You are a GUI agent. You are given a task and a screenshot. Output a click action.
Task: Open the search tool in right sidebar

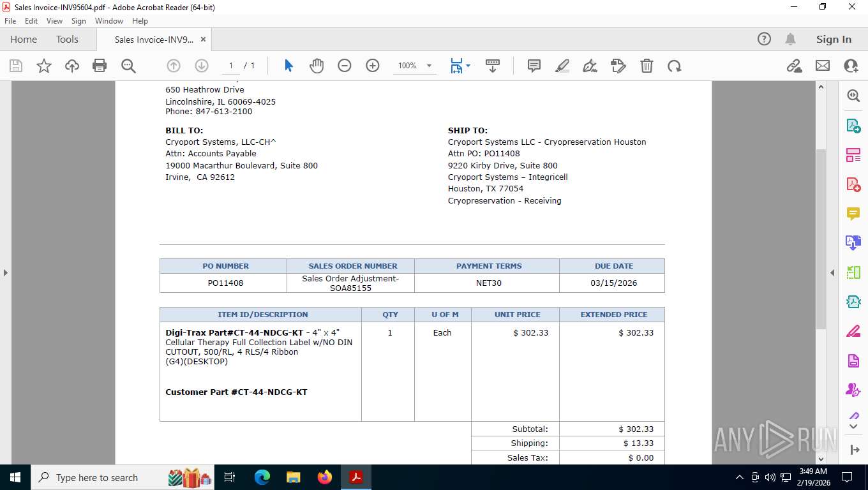[853, 96]
